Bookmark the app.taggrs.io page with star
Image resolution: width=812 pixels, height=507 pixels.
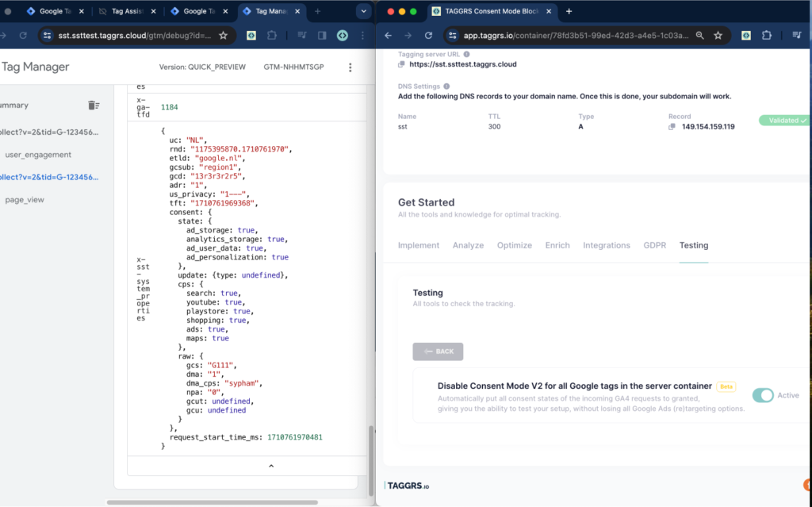pyautogui.click(x=718, y=35)
